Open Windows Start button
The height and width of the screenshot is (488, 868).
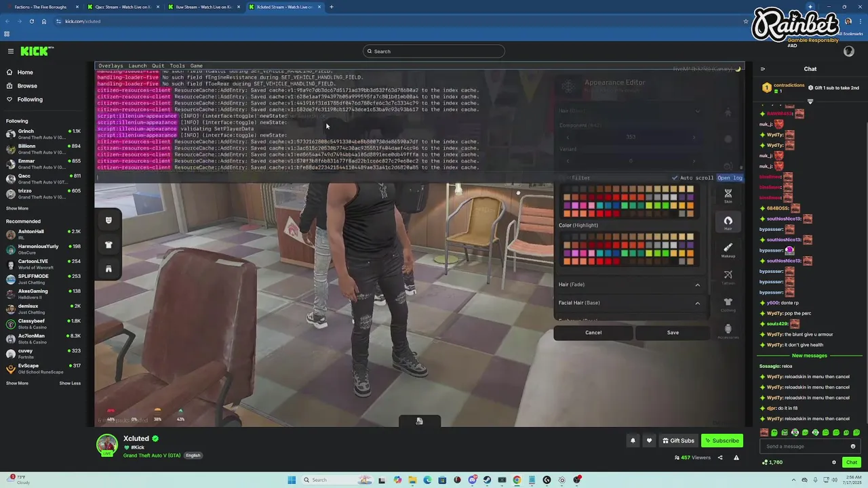click(292, 480)
